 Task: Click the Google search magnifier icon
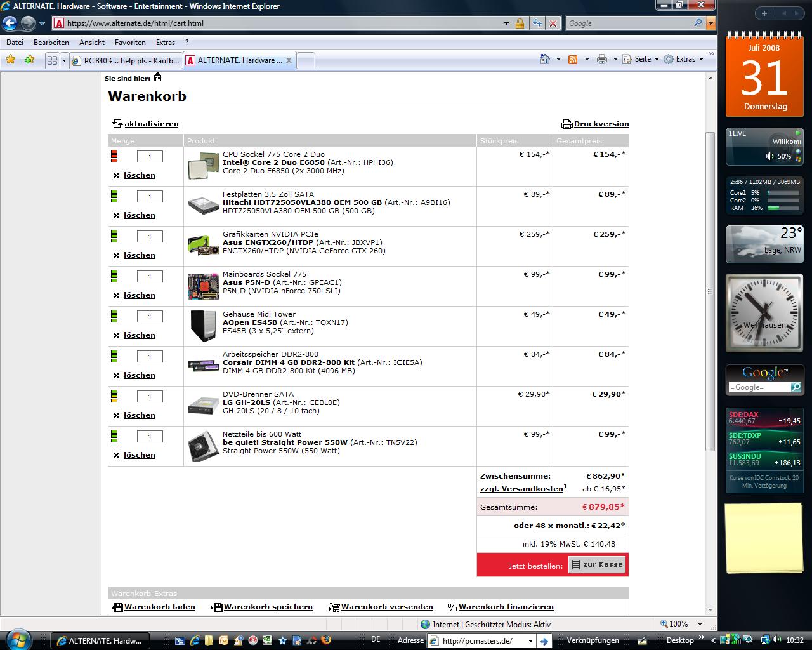pos(698,23)
